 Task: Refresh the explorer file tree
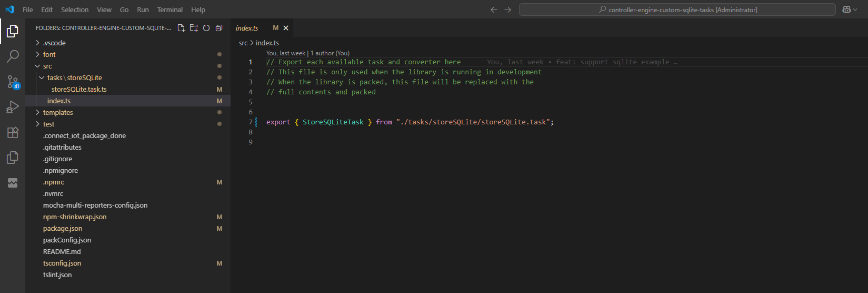(206, 28)
